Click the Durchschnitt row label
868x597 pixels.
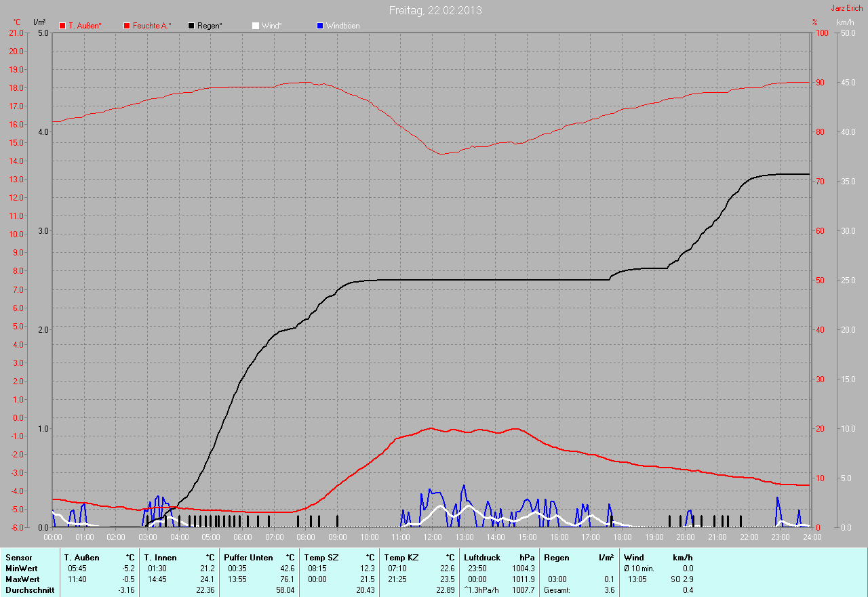pyautogui.click(x=30, y=590)
